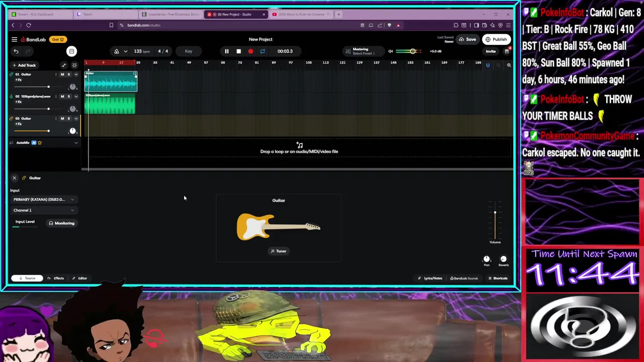Click the white circular panel-toggle icon

pyautogui.click(x=71, y=51)
